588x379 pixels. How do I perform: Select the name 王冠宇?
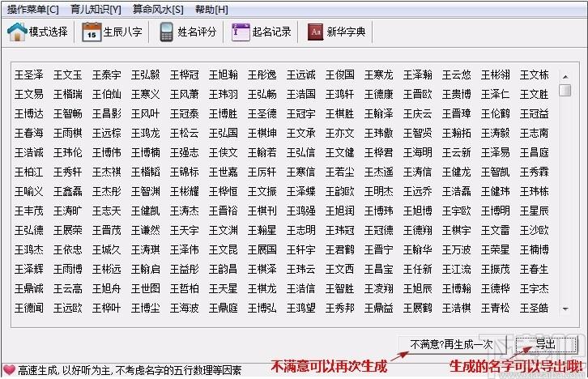(300, 113)
